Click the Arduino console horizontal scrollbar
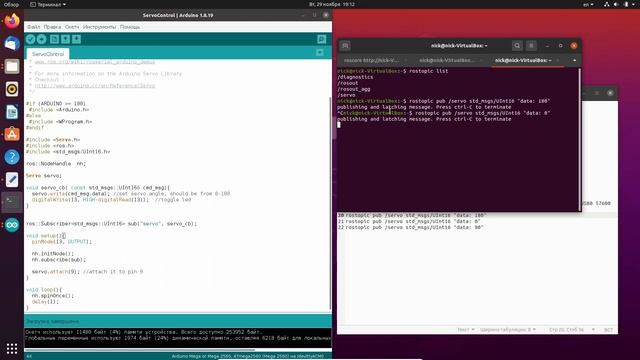640x360 pixels. point(140,350)
